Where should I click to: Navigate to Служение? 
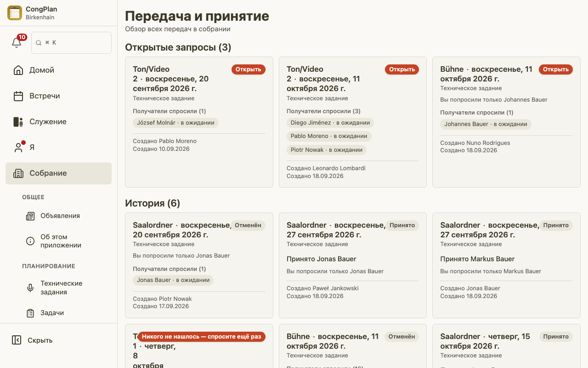(58, 122)
